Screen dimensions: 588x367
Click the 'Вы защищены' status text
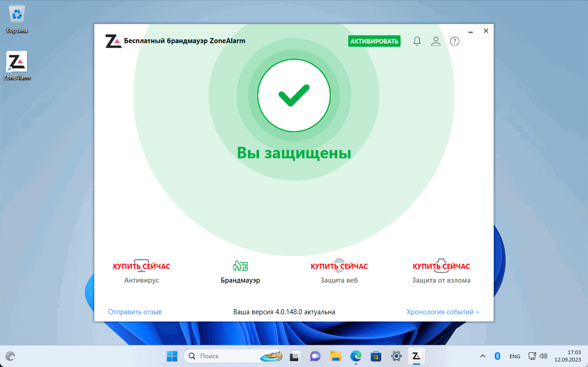[294, 153]
